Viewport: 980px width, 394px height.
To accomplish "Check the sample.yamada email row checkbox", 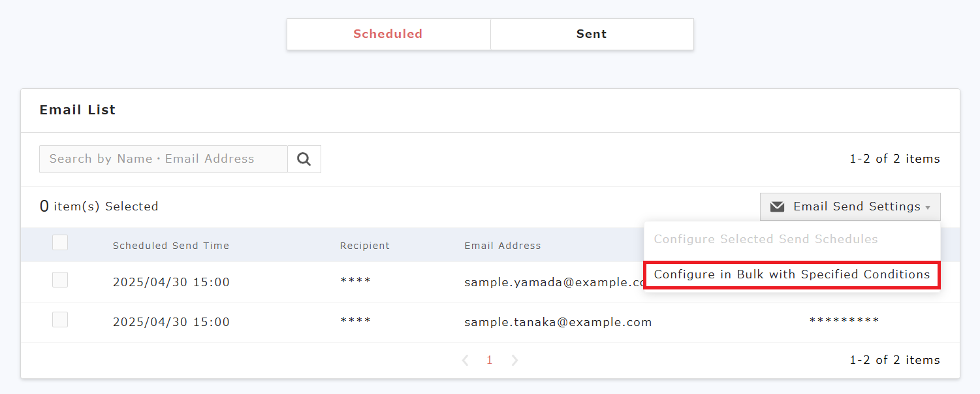I will (60, 280).
